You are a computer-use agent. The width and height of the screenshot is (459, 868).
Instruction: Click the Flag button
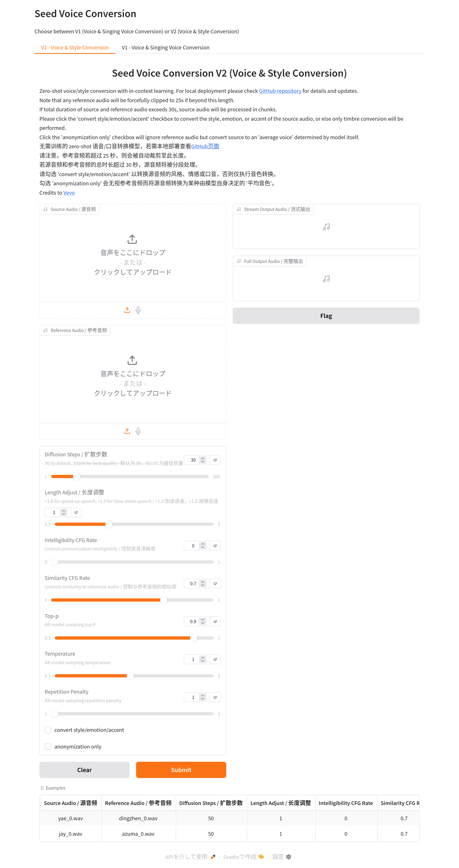(326, 316)
